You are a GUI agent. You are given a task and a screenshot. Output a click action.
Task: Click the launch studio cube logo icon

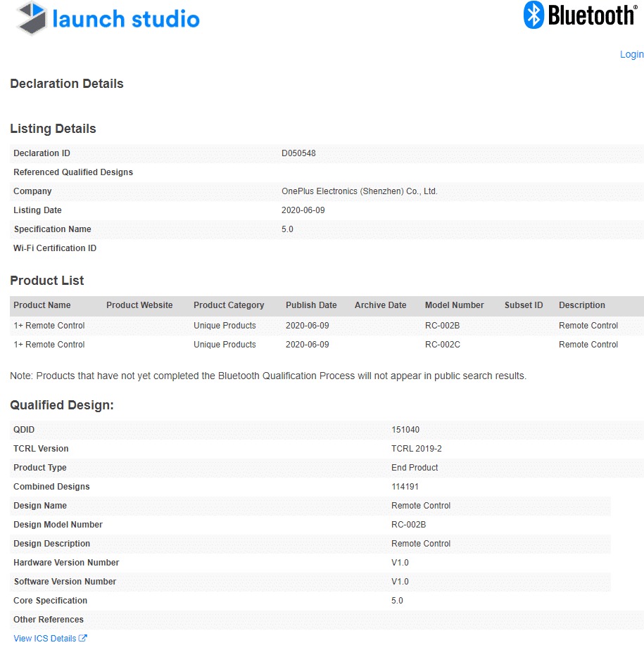[32, 19]
